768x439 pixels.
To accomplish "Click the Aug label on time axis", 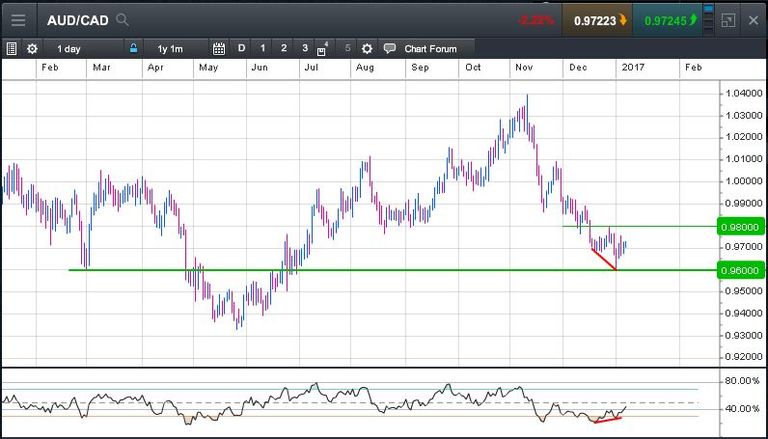I will [365, 68].
